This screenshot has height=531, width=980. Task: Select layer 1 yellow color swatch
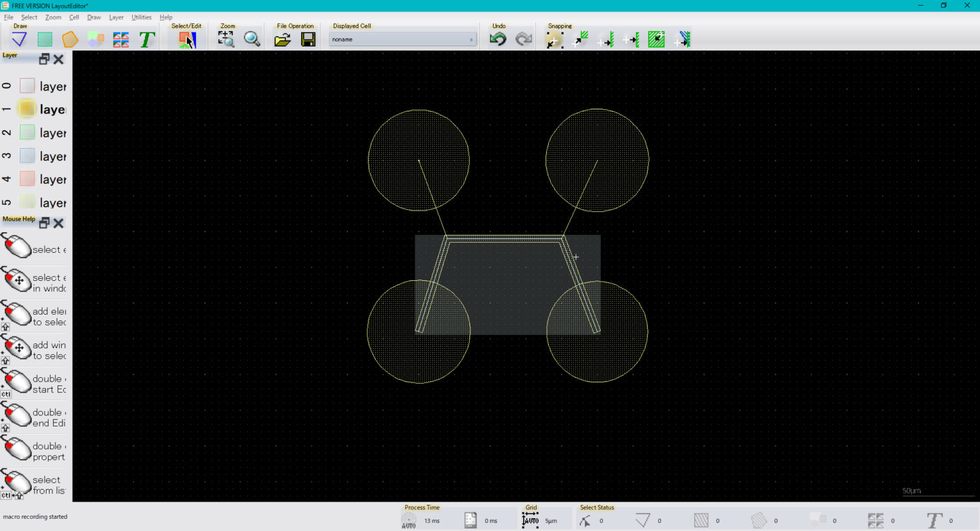[27, 109]
